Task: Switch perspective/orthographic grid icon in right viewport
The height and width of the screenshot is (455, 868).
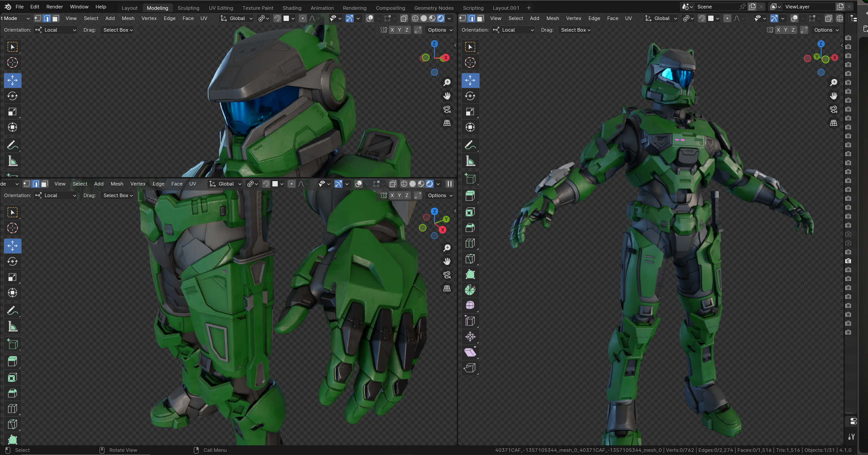Action: pyautogui.click(x=834, y=123)
